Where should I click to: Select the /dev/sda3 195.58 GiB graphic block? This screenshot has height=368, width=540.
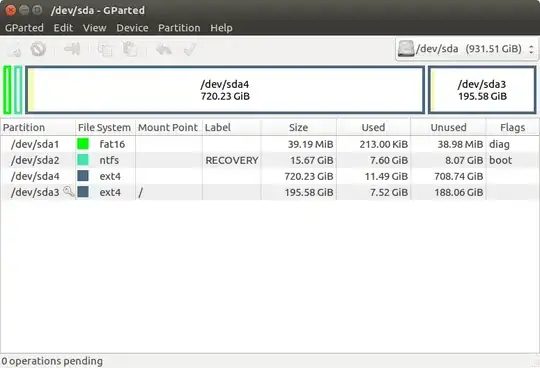482,90
